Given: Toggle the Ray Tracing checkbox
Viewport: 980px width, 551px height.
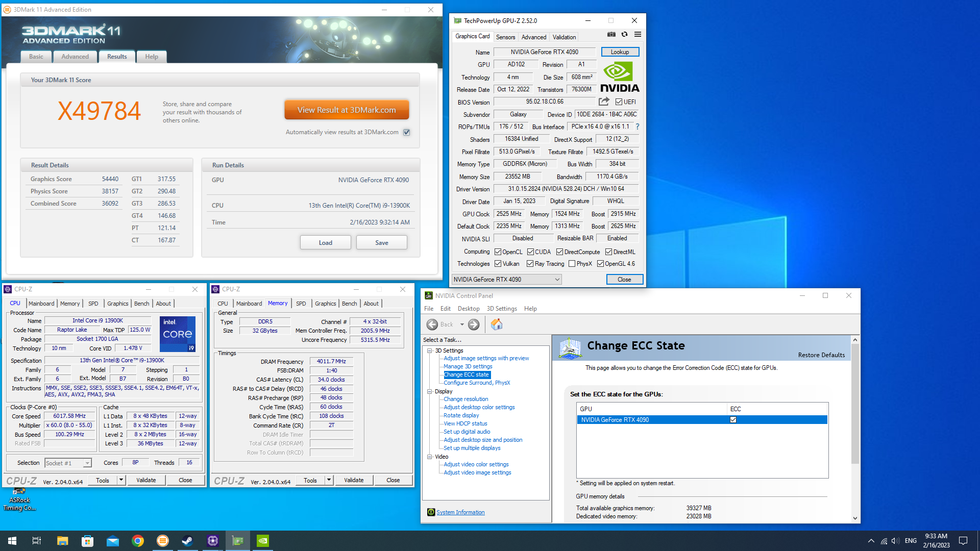Looking at the screenshot, I should point(530,264).
